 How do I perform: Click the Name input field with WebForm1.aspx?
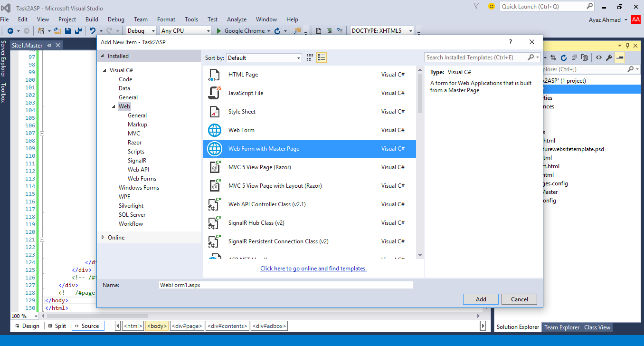286,285
